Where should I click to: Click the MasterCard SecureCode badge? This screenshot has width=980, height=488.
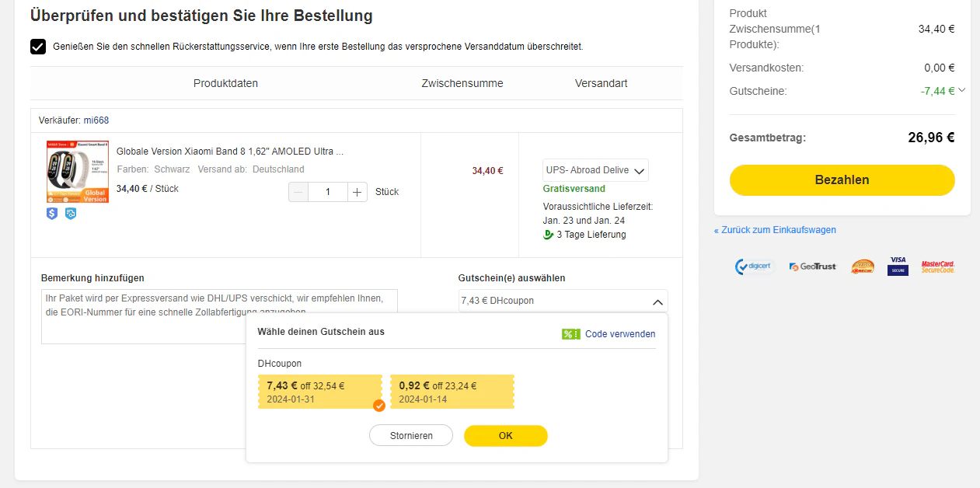tap(940, 266)
